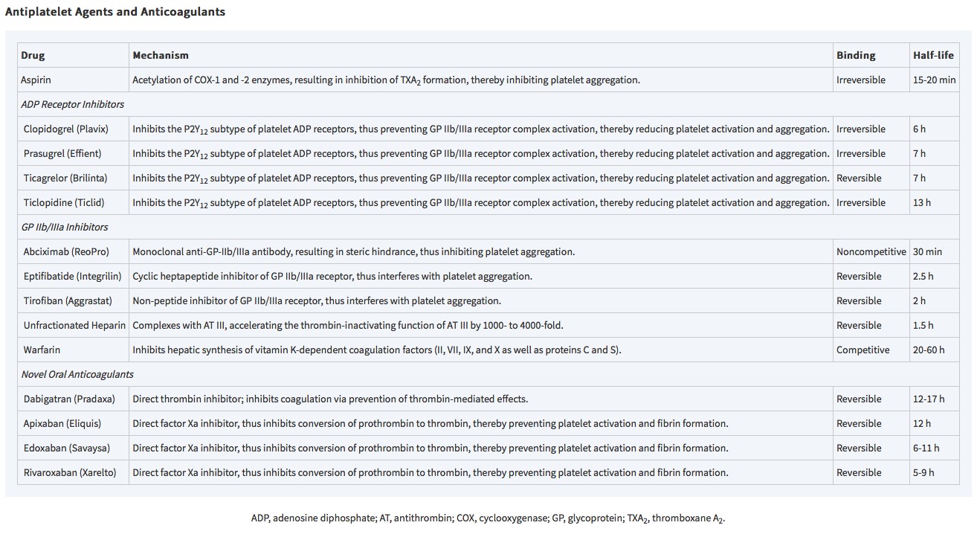The width and height of the screenshot is (980, 537).
Task: Click the Noncompetitive binding cell
Action: click(x=871, y=251)
